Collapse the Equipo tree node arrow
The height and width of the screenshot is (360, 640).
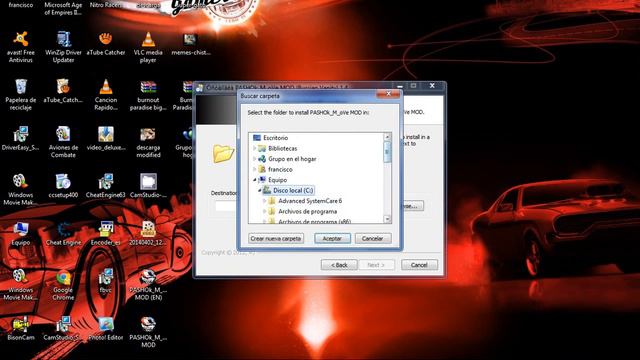pyautogui.click(x=255, y=180)
